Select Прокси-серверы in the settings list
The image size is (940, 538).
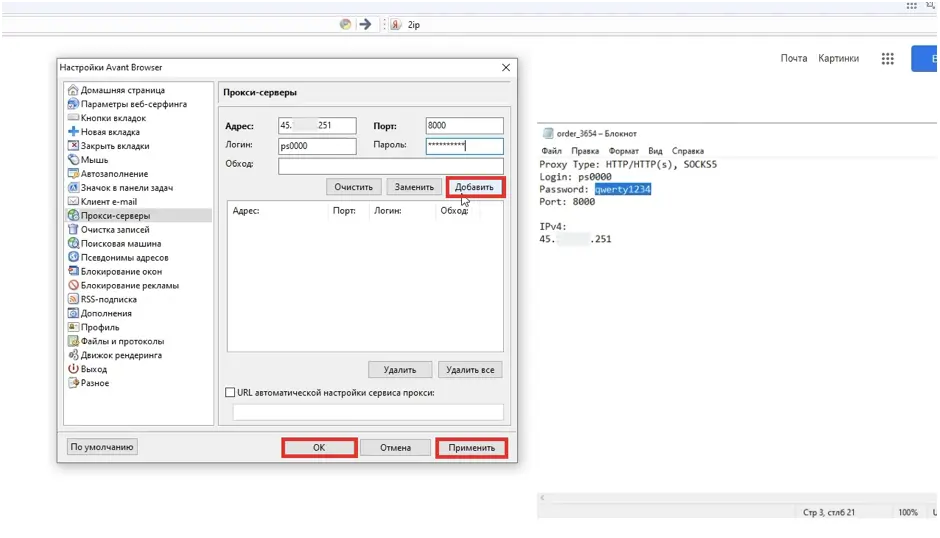[115, 215]
